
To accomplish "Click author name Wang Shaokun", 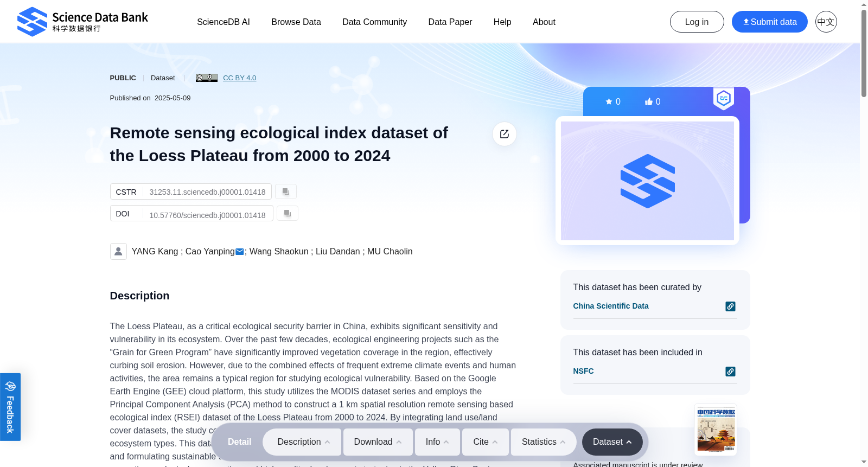I will (279, 251).
